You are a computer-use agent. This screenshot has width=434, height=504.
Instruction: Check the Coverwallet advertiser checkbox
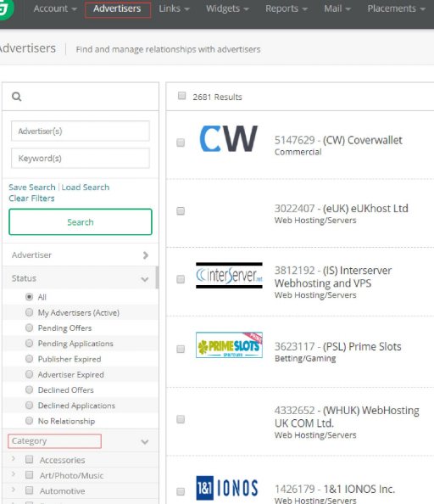click(x=181, y=143)
